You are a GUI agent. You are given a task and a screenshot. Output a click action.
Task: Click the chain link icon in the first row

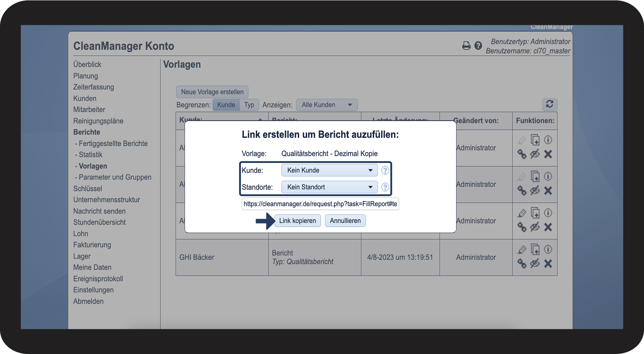click(x=522, y=154)
